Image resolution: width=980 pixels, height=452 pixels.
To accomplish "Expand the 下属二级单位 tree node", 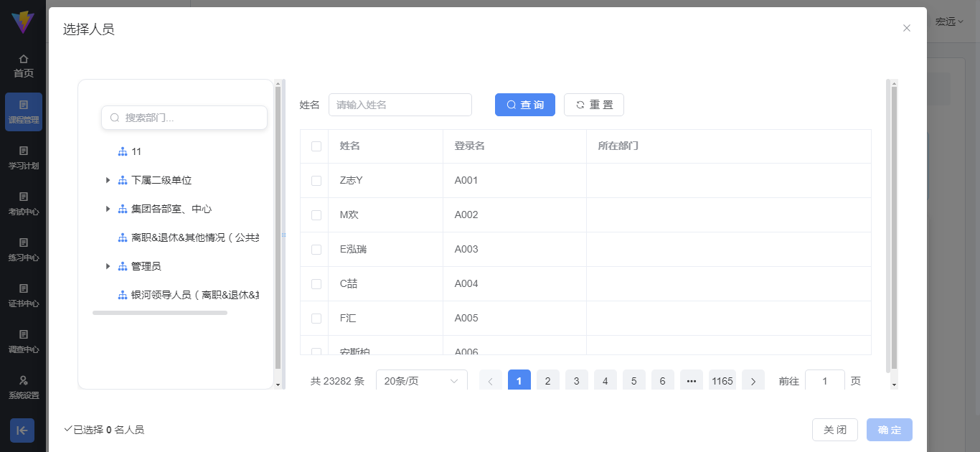I will tap(108, 180).
